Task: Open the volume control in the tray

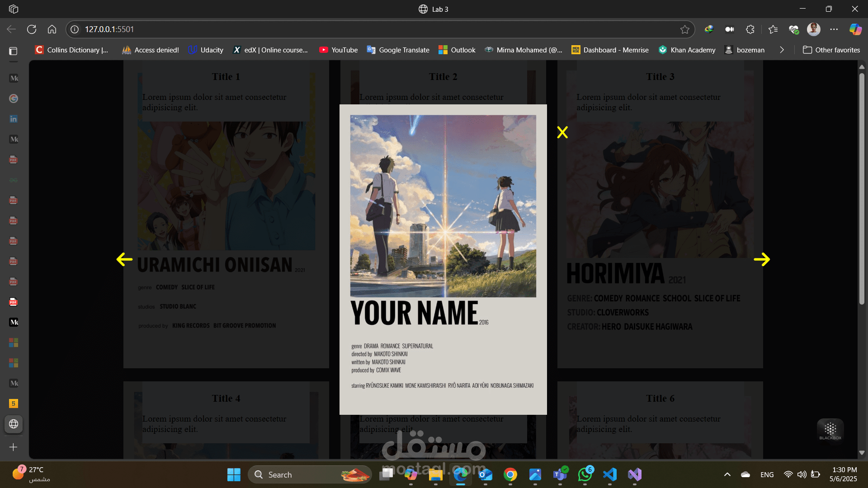Action: (x=802, y=474)
